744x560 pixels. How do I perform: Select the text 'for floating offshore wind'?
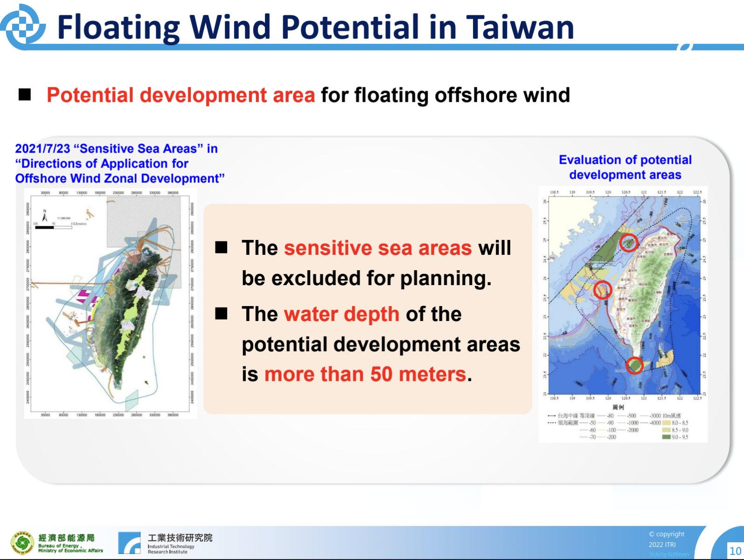coord(445,95)
